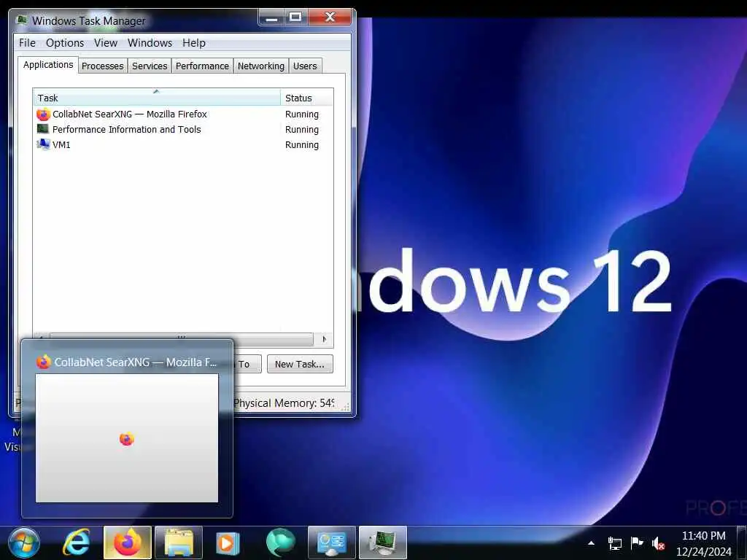Click the Firefox icon in task list

coord(43,114)
